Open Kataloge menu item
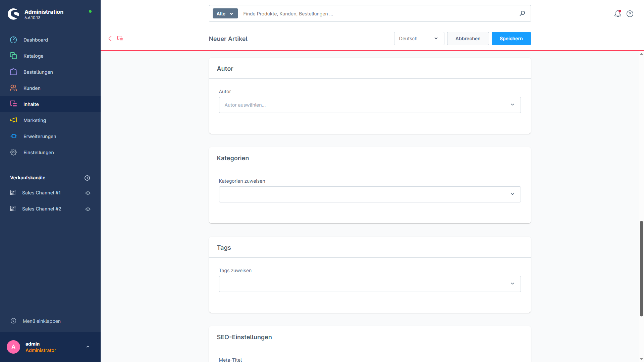Viewport: 644px width, 362px height. pos(50,56)
